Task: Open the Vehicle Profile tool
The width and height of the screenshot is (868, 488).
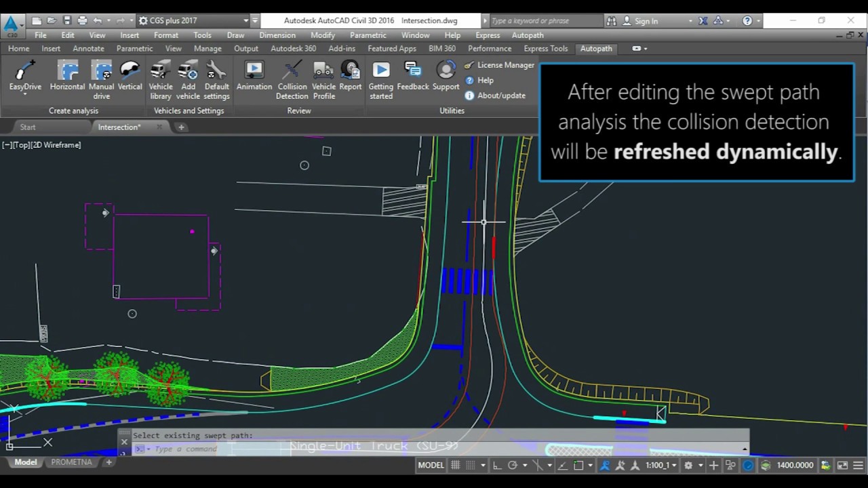Action: click(x=323, y=80)
